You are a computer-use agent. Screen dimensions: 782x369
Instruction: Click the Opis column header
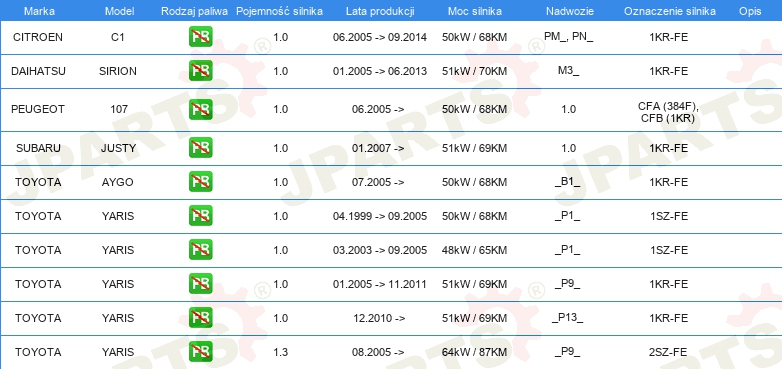[750, 11]
